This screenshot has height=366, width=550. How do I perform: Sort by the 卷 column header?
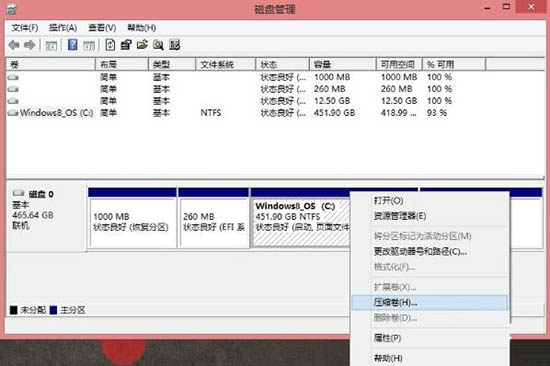click(x=51, y=65)
